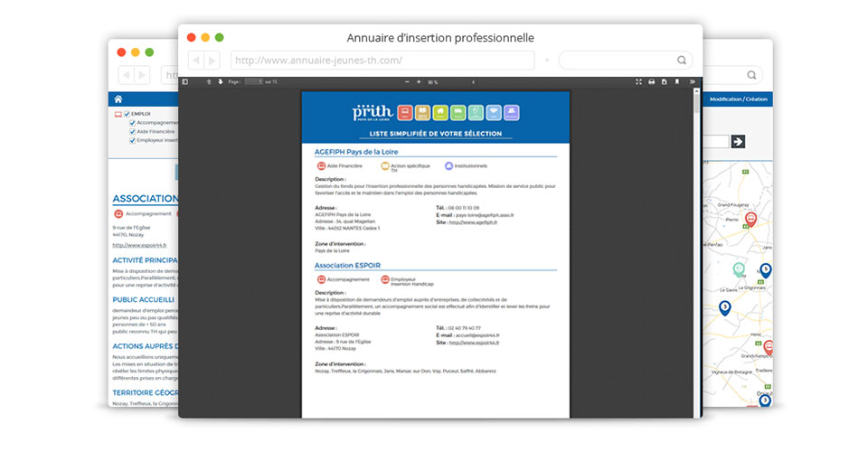Image resolution: width=868 pixels, height=452 pixels.
Task: Click the arrow submit button in right window
Action: (x=738, y=141)
